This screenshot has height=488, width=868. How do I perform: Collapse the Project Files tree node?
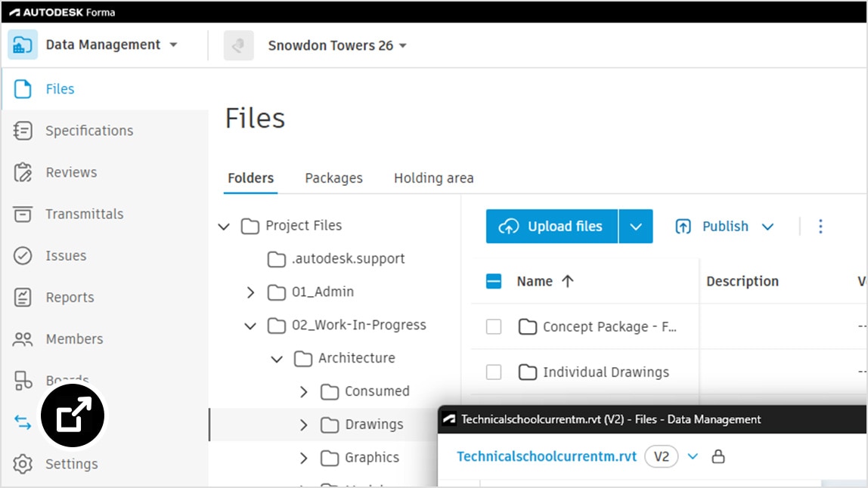[x=224, y=227]
